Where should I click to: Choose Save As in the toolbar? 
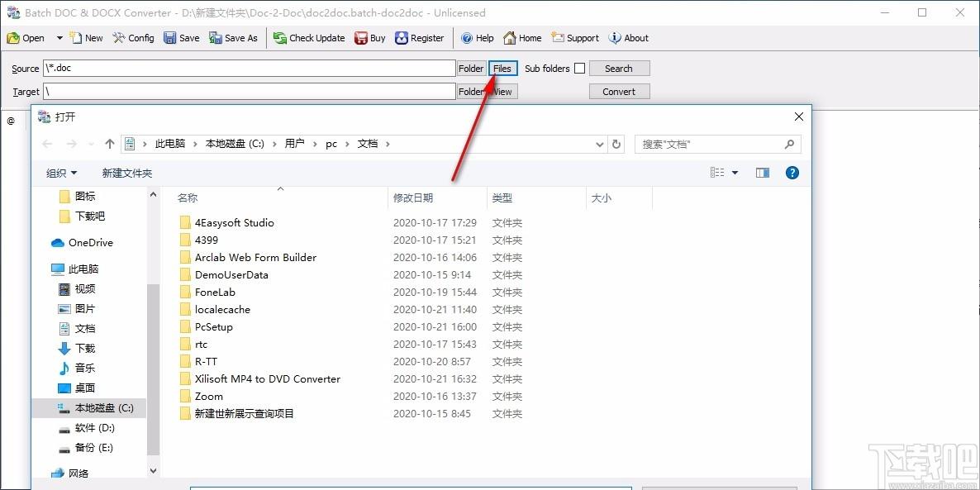pyautogui.click(x=233, y=38)
